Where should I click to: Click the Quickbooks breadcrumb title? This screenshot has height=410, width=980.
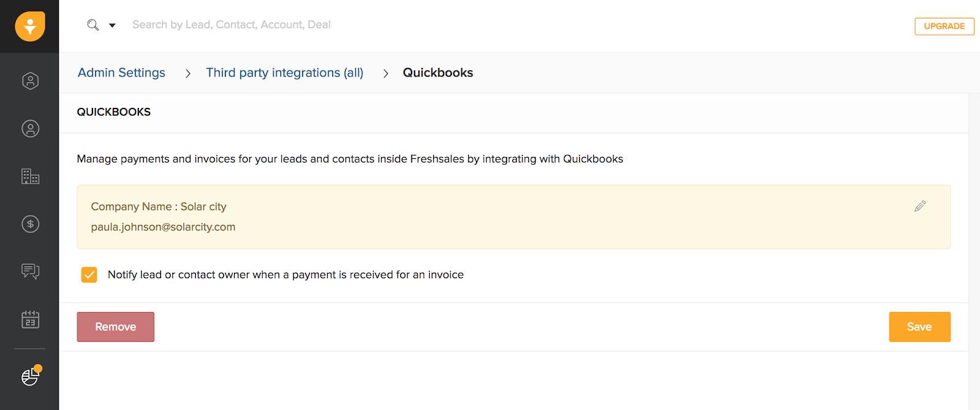coord(438,73)
